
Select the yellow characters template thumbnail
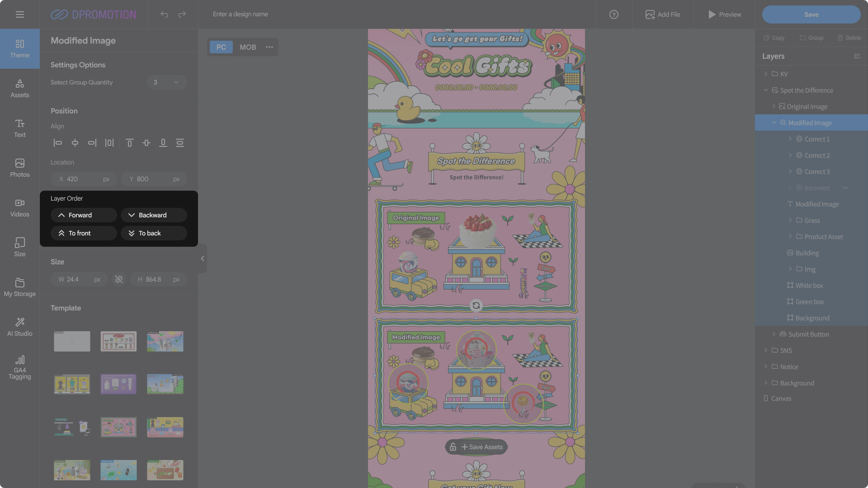(x=72, y=384)
